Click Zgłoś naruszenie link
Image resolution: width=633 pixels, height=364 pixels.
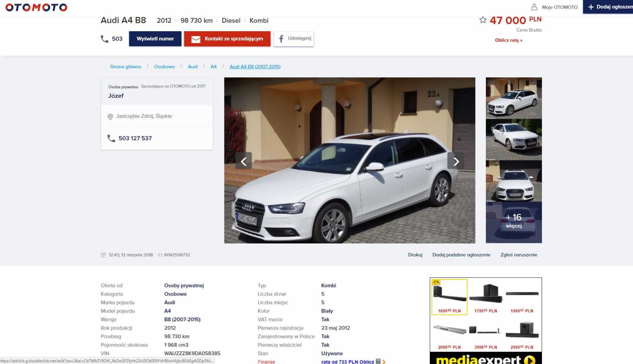click(x=519, y=255)
